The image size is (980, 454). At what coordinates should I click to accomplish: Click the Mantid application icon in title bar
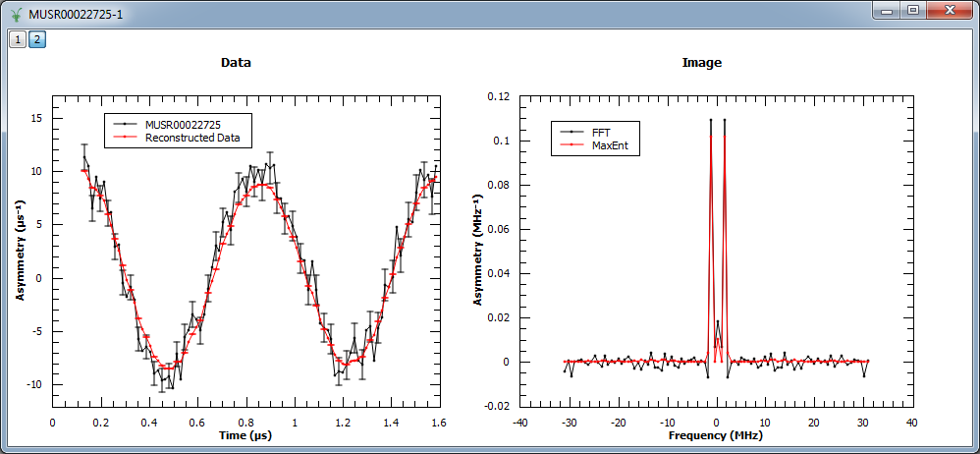16,12
